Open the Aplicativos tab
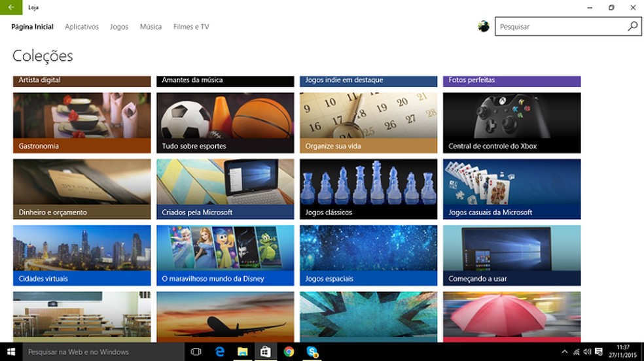 pyautogui.click(x=82, y=27)
